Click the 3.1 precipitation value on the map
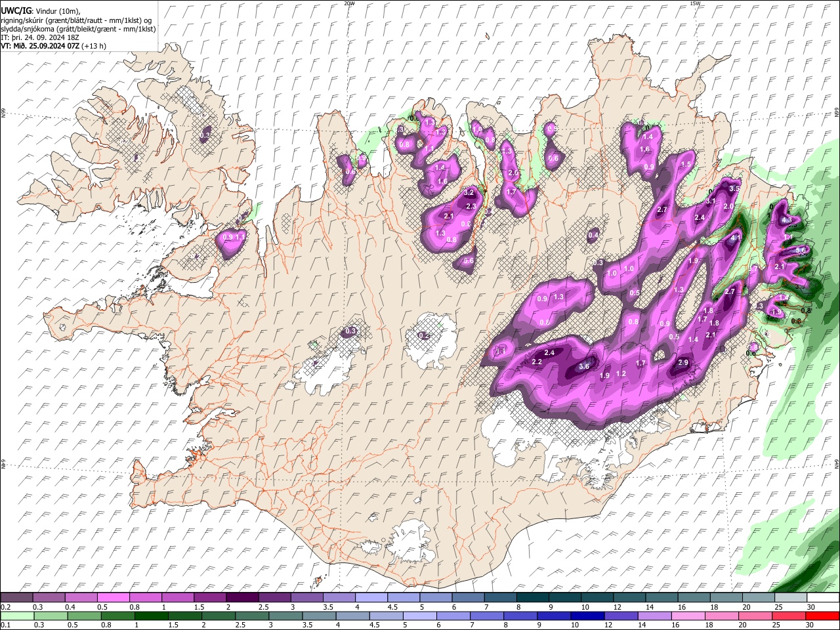 click(711, 201)
